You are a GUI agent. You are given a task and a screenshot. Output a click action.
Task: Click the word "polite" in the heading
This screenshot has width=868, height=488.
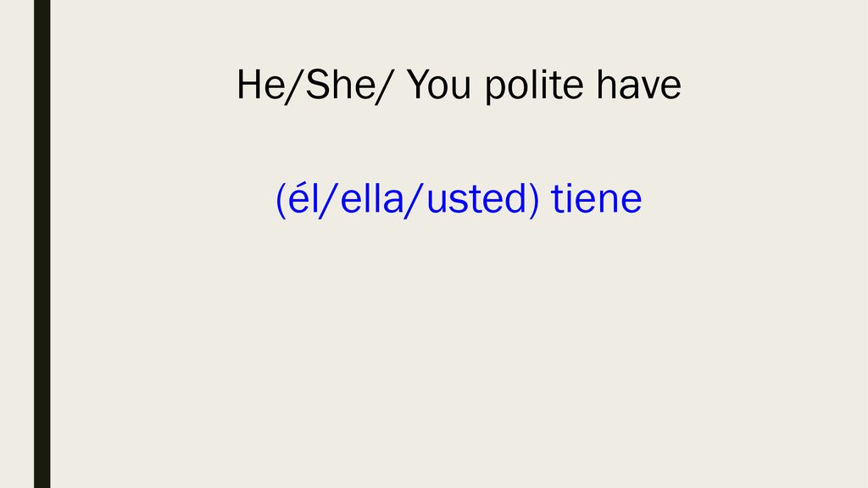(x=534, y=86)
